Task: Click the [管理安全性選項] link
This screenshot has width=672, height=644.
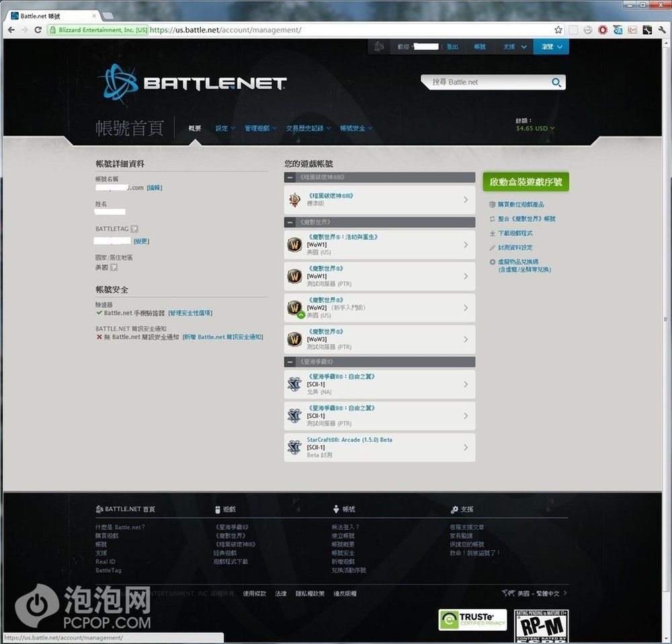Action: coord(190,313)
